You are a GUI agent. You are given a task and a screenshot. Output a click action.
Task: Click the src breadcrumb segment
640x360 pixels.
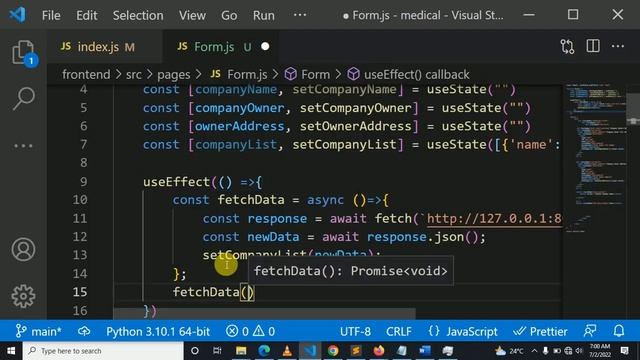tap(133, 75)
